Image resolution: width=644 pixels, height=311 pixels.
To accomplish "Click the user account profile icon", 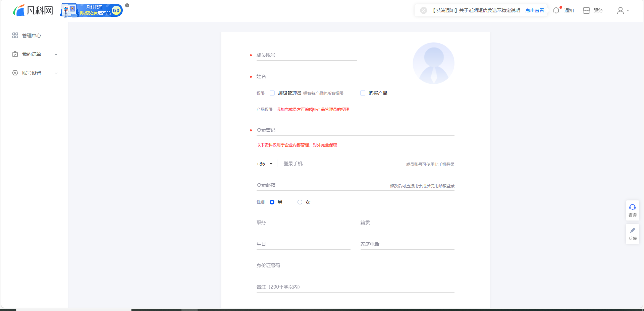I will tap(621, 10).
